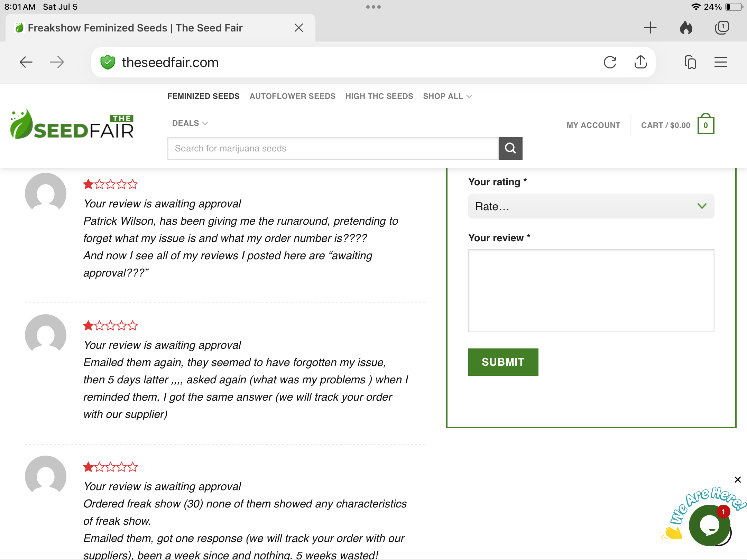Open a new browser tab
The height and width of the screenshot is (560, 747).
click(650, 28)
